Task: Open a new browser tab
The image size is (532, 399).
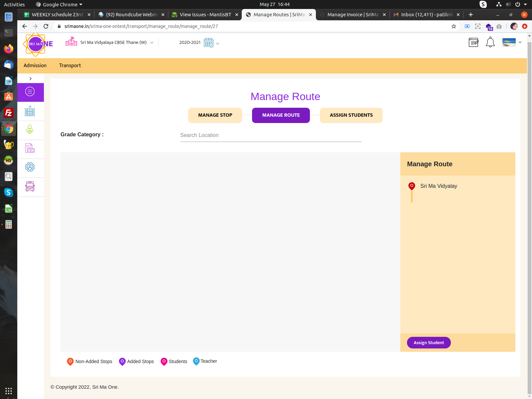Action: pos(471,15)
